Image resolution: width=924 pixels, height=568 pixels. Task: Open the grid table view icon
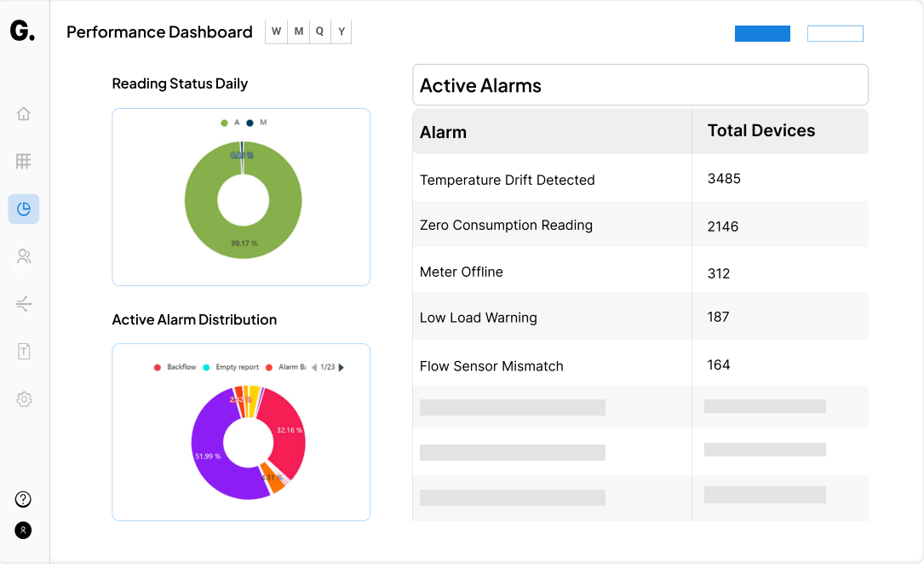(24, 161)
